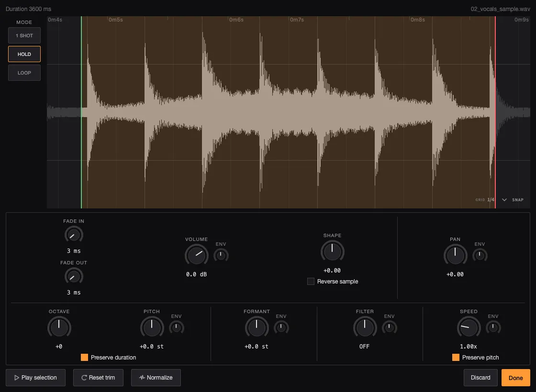This screenshot has width=536, height=392.
Task: Select HOLD mode
Action: pos(24,54)
